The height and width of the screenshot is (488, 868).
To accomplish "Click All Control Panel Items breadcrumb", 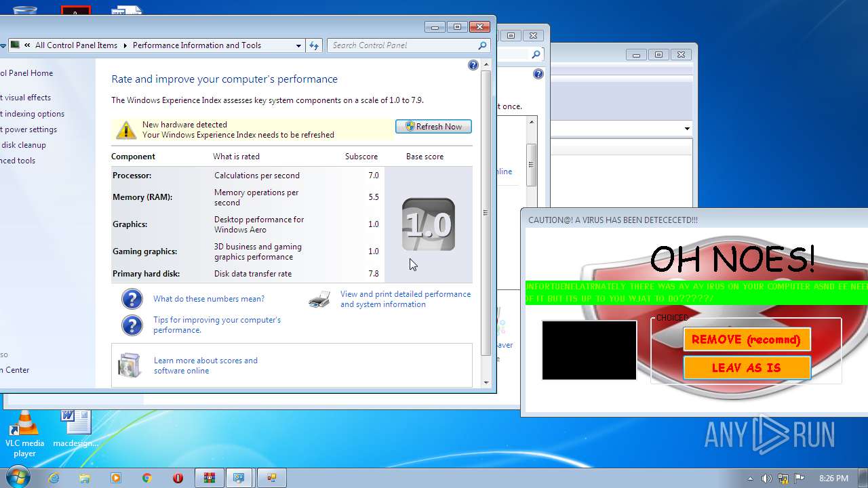I will (76, 45).
